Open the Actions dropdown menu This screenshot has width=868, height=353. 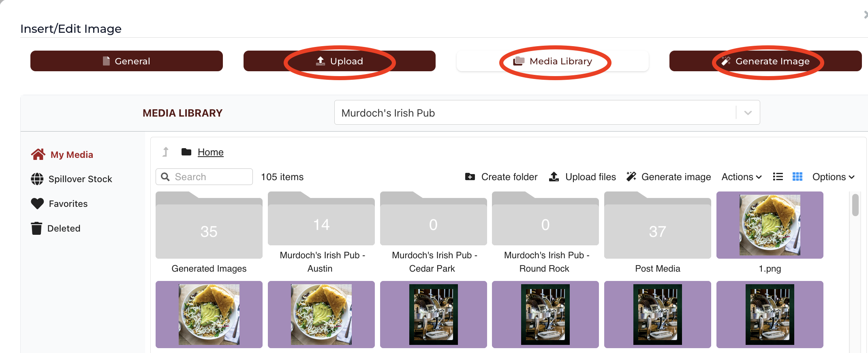(x=742, y=177)
